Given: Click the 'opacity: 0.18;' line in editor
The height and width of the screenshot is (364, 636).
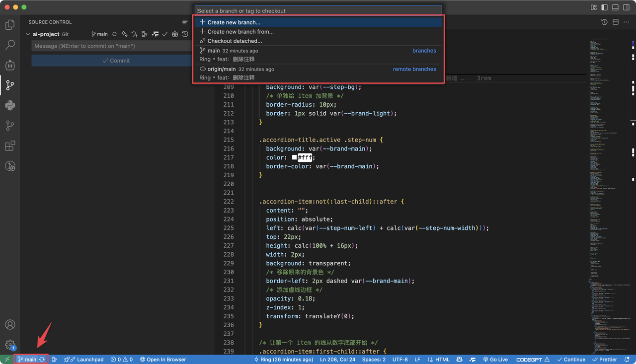Looking at the screenshot, I should [x=290, y=298].
